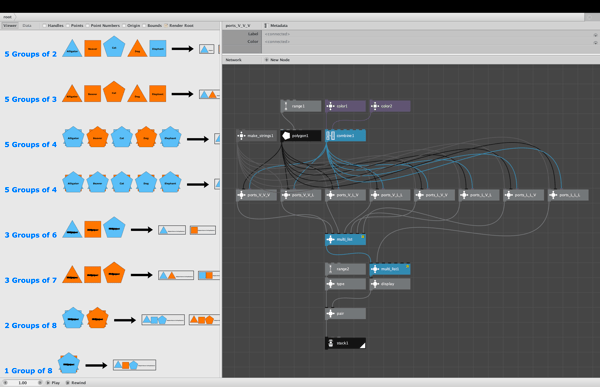Select the display node
This screenshot has height=387, width=600.
[x=390, y=284]
